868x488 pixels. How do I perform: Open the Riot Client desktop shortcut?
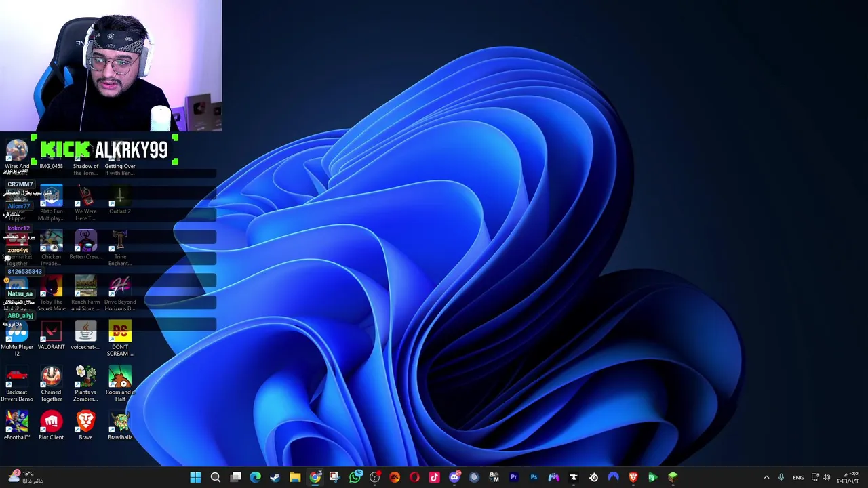tap(51, 426)
